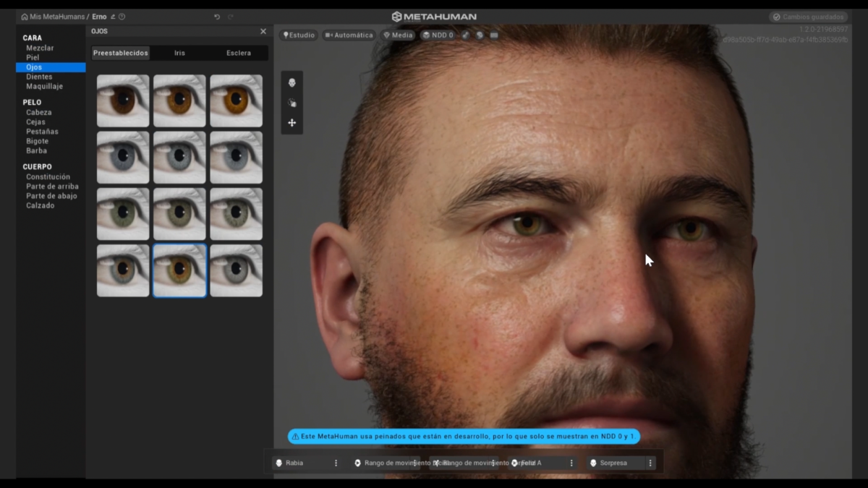The height and width of the screenshot is (488, 868).
Task: Select the face blend tool icon
Action: tap(292, 83)
